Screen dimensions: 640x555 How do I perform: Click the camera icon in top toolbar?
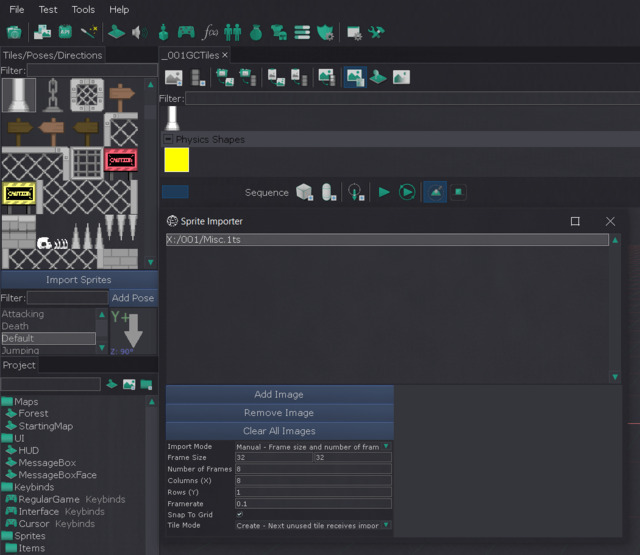tap(14, 32)
